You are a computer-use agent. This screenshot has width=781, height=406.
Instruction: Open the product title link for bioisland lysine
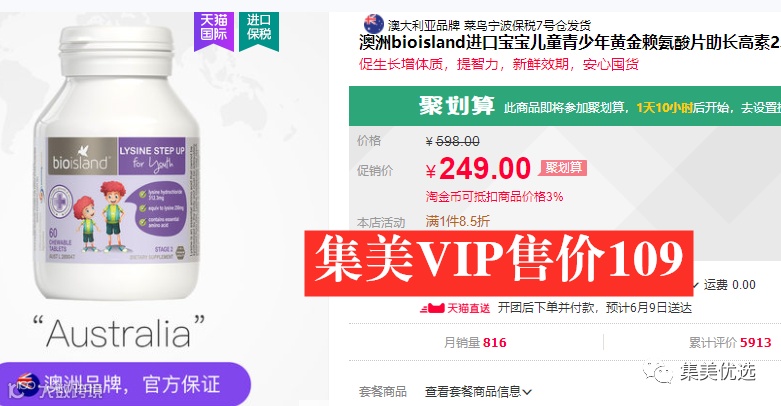click(x=569, y=43)
